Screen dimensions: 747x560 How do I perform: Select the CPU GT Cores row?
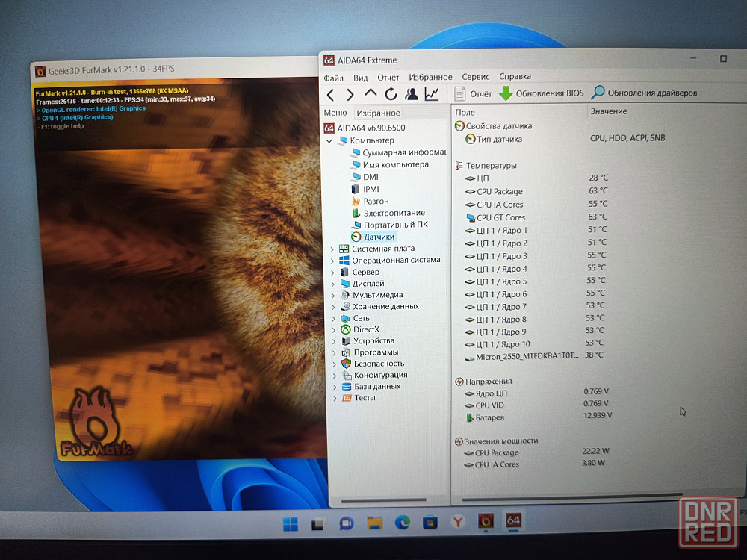[x=536, y=217]
